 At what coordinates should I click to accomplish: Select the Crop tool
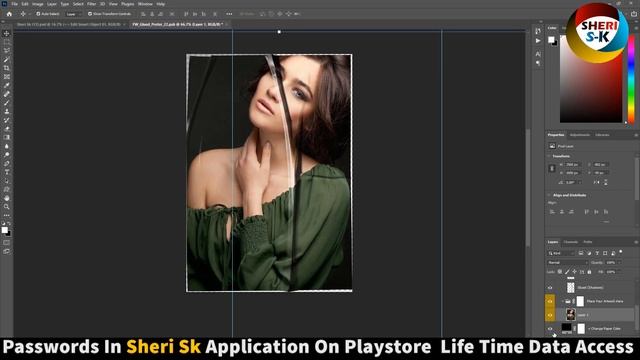(7, 68)
